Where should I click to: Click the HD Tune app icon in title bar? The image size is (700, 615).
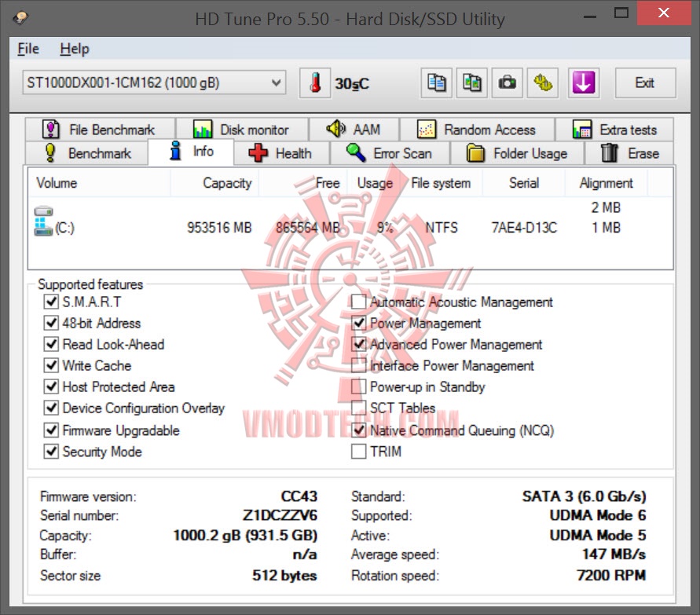coord(20,18)
